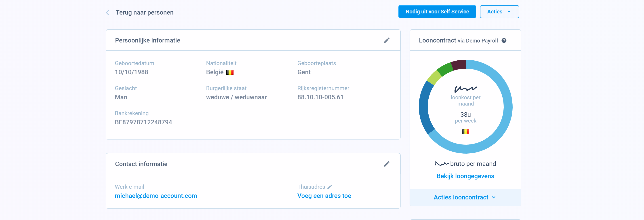Click the hidden loonkost scribble icon
The image size is (644, 220).
click(465, 89)
